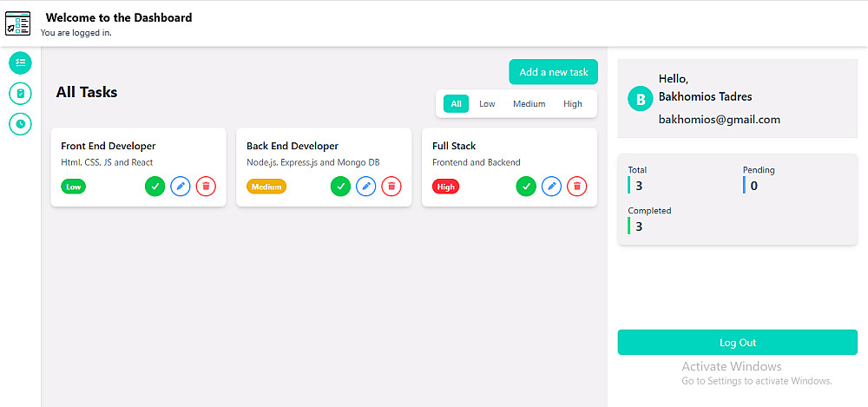Image resolution: width=868 pixels, height=407 pixels.
Task: Delete the Full Stack task
Action: pyautogui.click(x=577, y=187)
